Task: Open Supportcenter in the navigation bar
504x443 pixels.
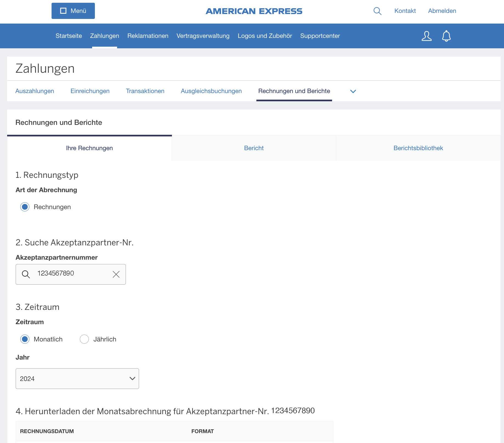Action: coord(320,36)
